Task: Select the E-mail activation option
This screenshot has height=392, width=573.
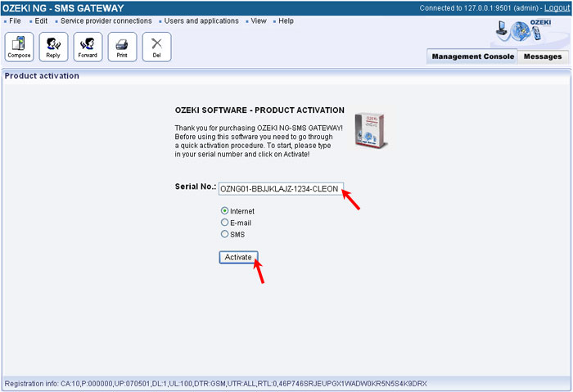Action: point(225,222)
